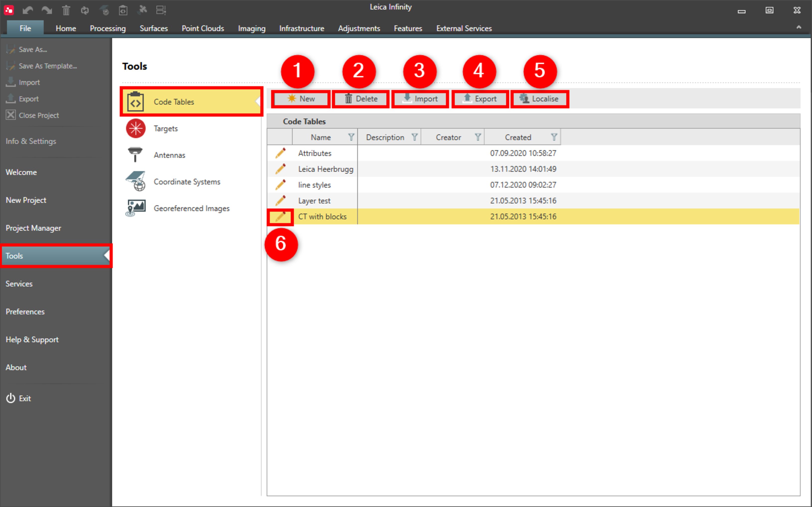This screenshot has height=507, width=812.
Task: Click the Leica Infinity app logo icon
Action: click(9, 10)
